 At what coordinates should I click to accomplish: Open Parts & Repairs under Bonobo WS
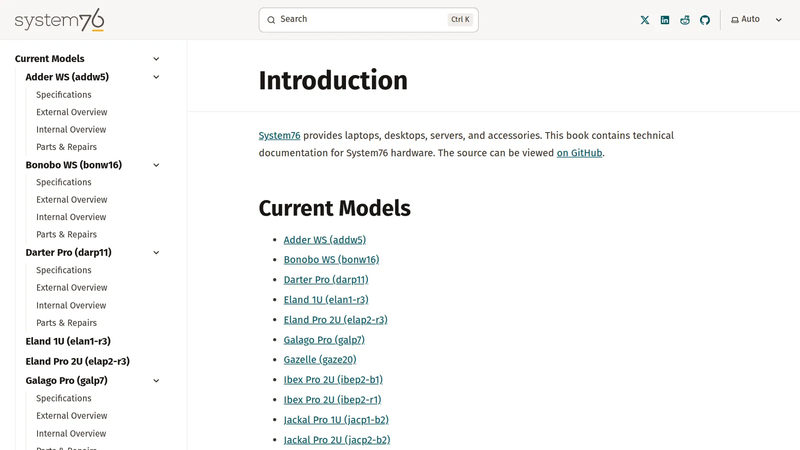tap(66, 234)
